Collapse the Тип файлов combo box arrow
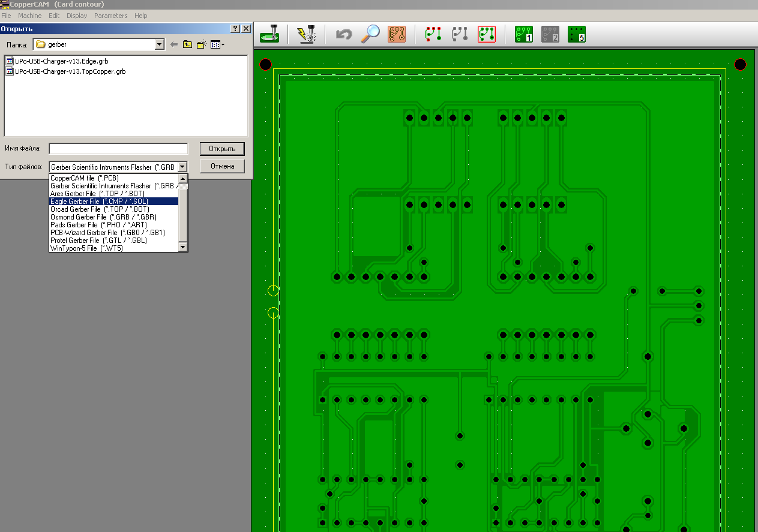Viewport: 758px width, 532px height. click(x=183, y=167)
